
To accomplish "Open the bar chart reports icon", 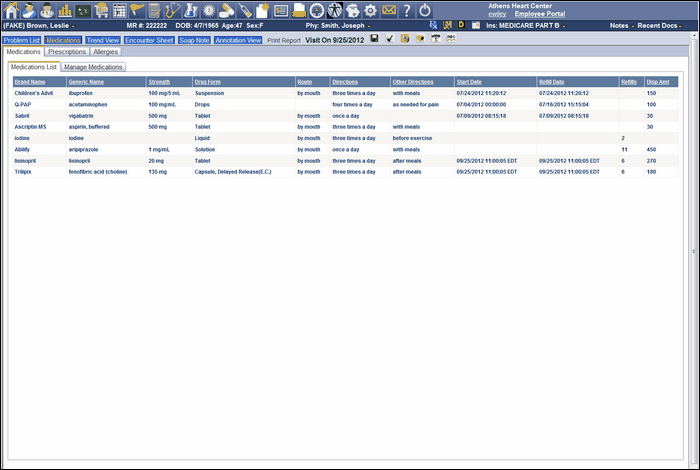I will 65,10.
